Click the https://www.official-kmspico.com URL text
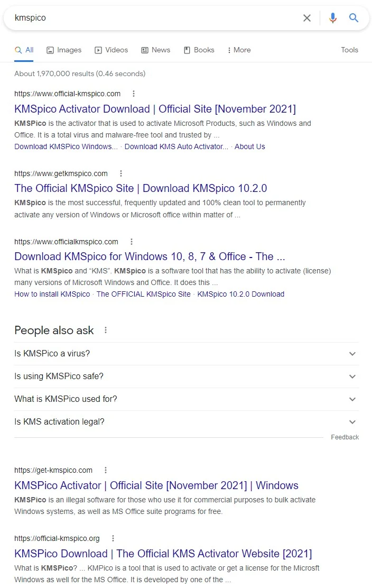Viewport: 372px width, 588px height. click(x=68, y=94)
